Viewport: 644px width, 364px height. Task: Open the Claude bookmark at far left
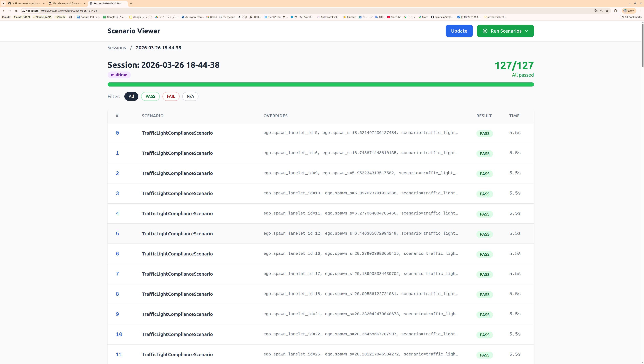click(x=6, y=17)
